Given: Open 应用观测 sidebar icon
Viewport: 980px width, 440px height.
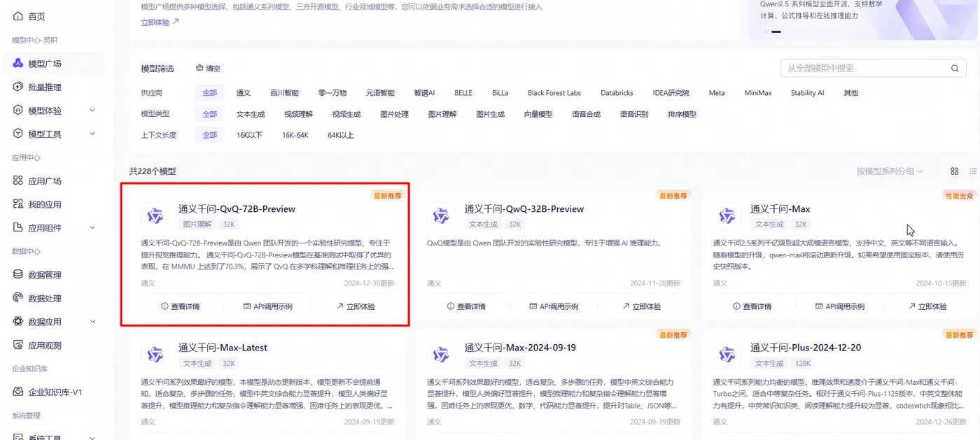Looking at the screenshot, I should [x=18, y=345].
